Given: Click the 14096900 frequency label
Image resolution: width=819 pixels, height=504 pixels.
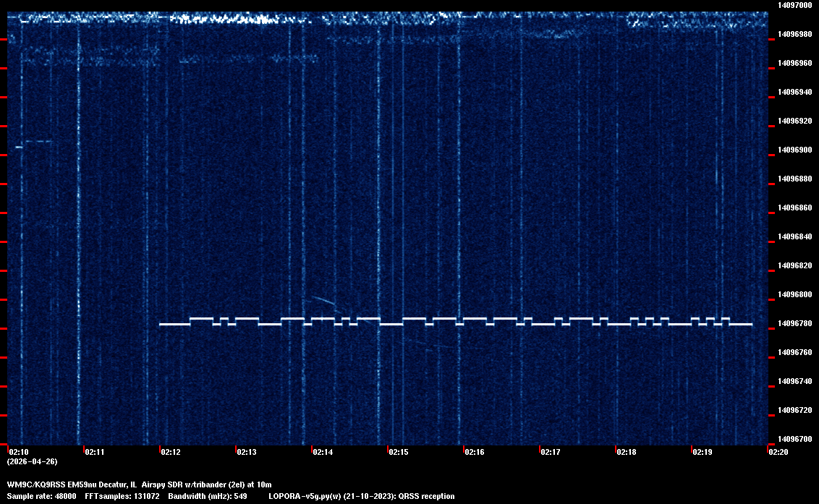Looking at the screenshot, I should [x=794, y=150].
